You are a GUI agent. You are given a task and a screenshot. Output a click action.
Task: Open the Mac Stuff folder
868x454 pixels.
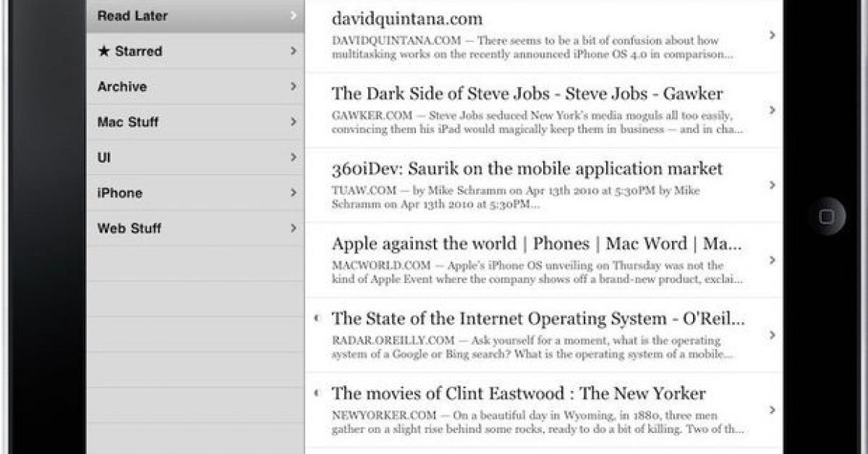click(195, 122)
